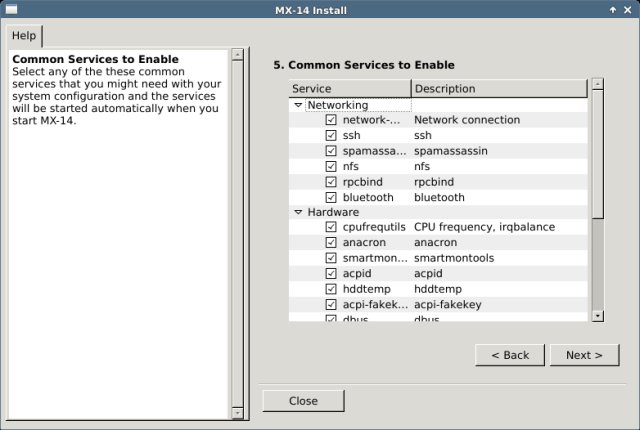The image size is (640, 430).
Task: Go Back to the previous step
Action: pyautogui.click(x=510, y=355)
